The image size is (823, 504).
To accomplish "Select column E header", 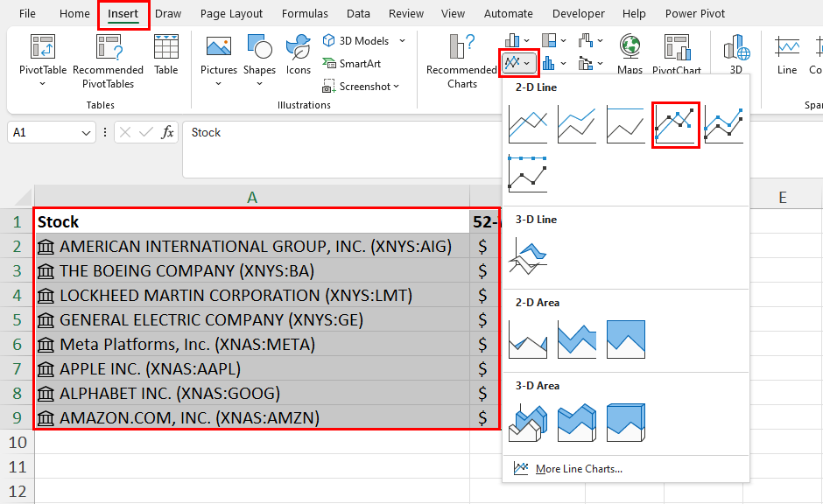I will [782, 197].
